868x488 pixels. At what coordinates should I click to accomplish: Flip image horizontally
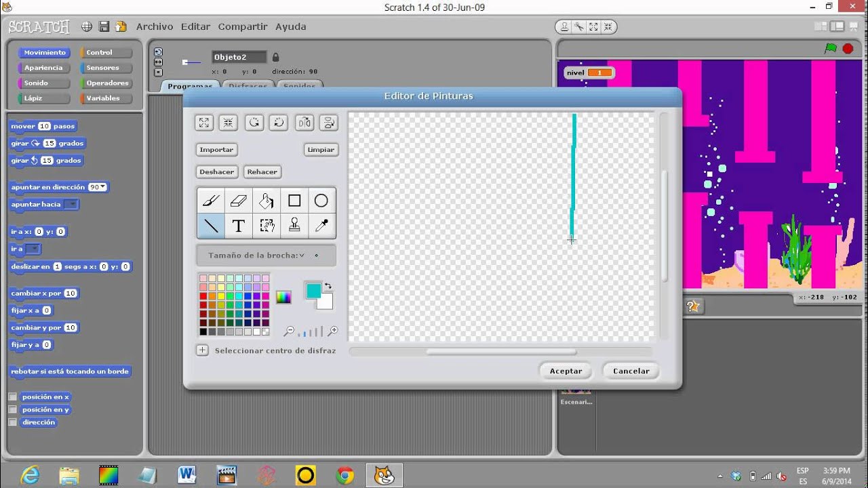pos(304,123)
